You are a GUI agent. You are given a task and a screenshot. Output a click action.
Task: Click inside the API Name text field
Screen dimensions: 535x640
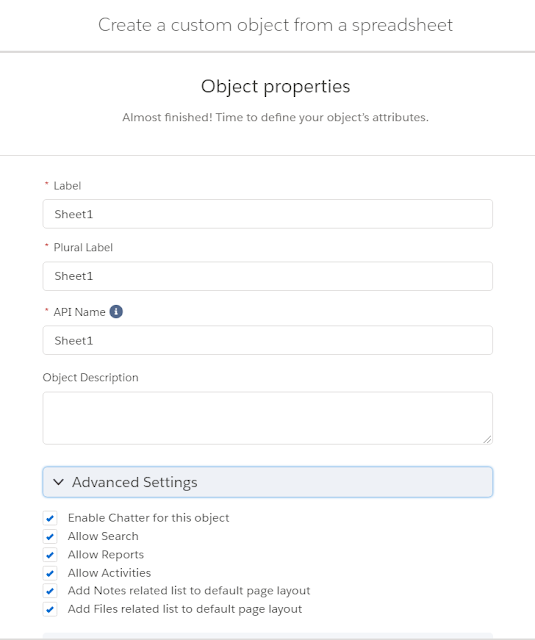point(268,340)
